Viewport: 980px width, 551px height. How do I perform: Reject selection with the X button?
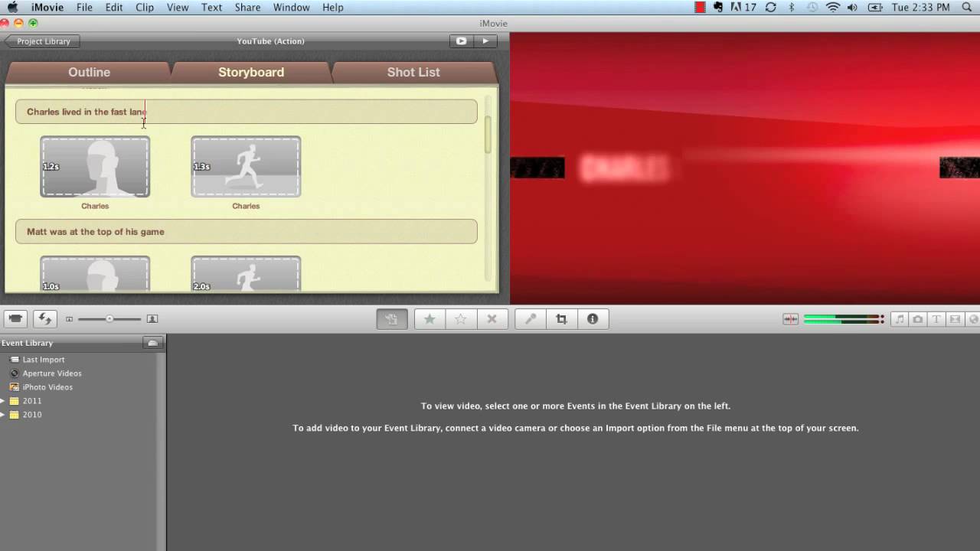(x=492, y=319)
